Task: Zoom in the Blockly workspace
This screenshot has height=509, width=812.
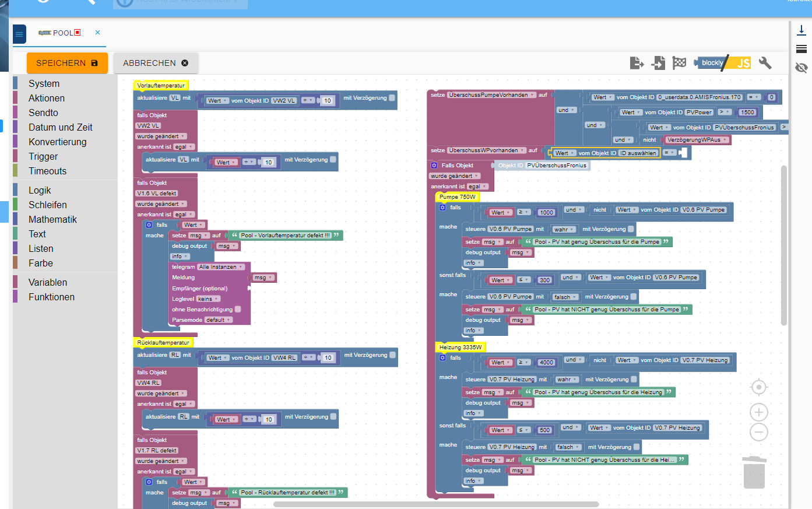Action: point(758,413)
